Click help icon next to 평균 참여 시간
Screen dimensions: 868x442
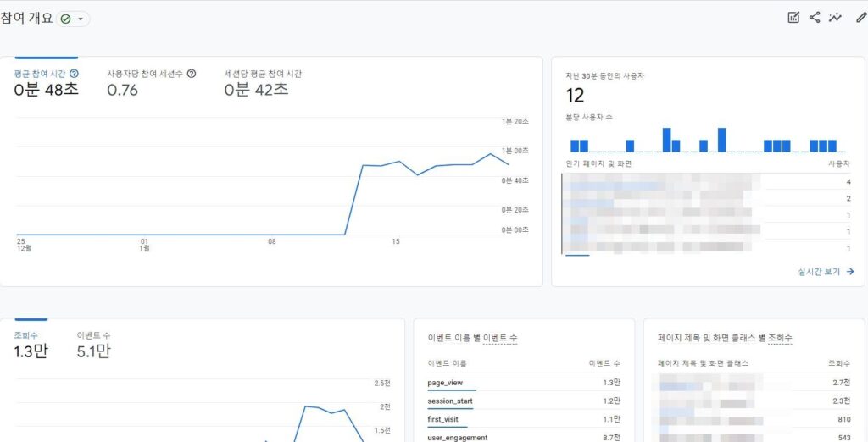[75, 73]
